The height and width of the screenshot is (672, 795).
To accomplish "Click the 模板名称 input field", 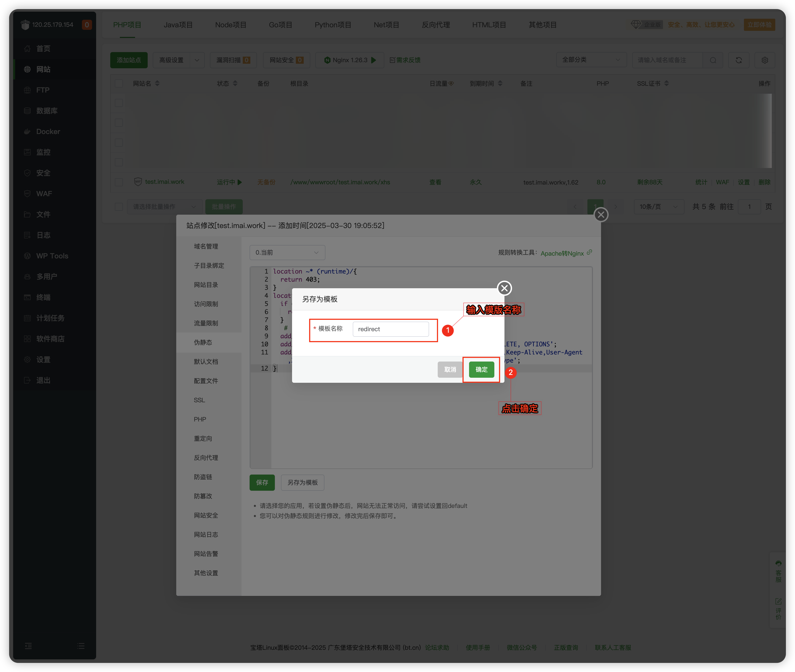I will pos(390,329).
